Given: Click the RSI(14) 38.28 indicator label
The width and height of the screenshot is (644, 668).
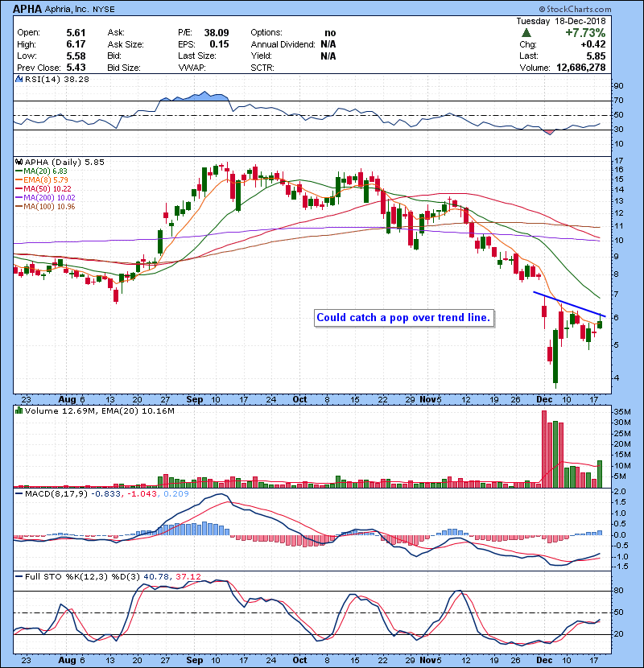Looking at the screenshot, I should coord(56,79).
